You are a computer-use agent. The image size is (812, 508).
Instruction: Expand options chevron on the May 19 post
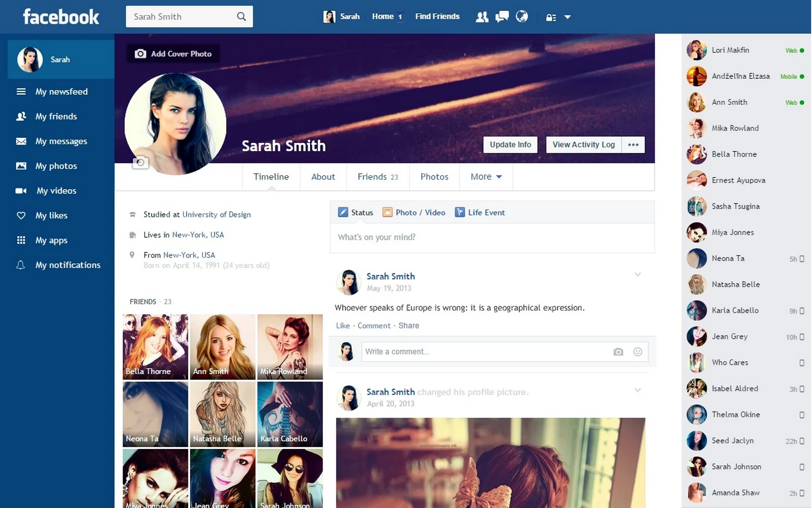click(638, 274)
